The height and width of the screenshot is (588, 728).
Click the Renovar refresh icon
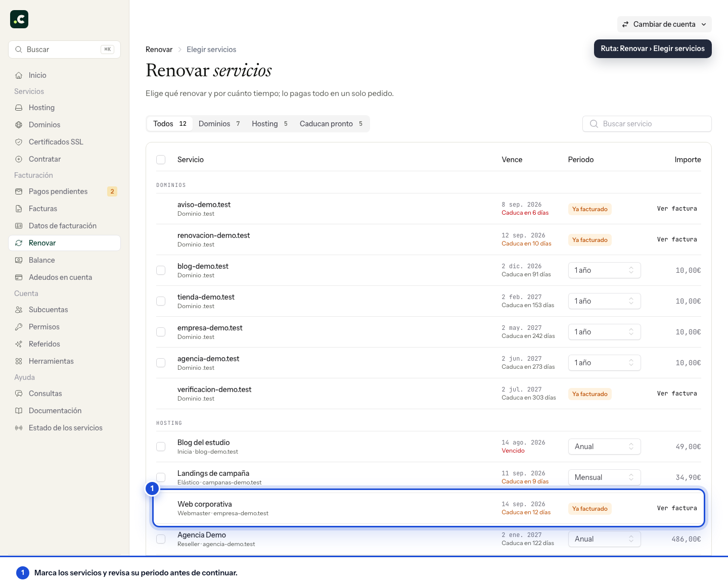[x=19, y=243]
